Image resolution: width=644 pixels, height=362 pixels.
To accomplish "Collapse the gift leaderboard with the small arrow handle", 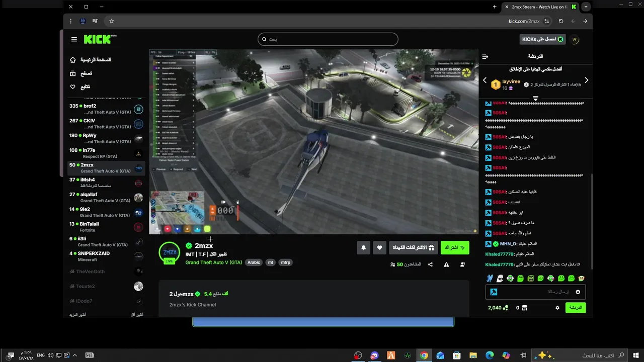I will (535, 98).
